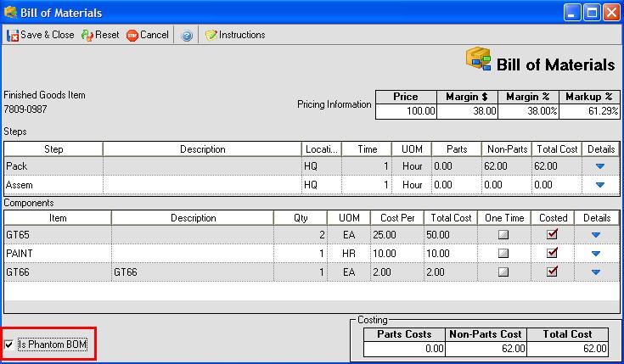
Task: Toggle the Is Phantom BOM checkbox
Action: coord(9,344)
